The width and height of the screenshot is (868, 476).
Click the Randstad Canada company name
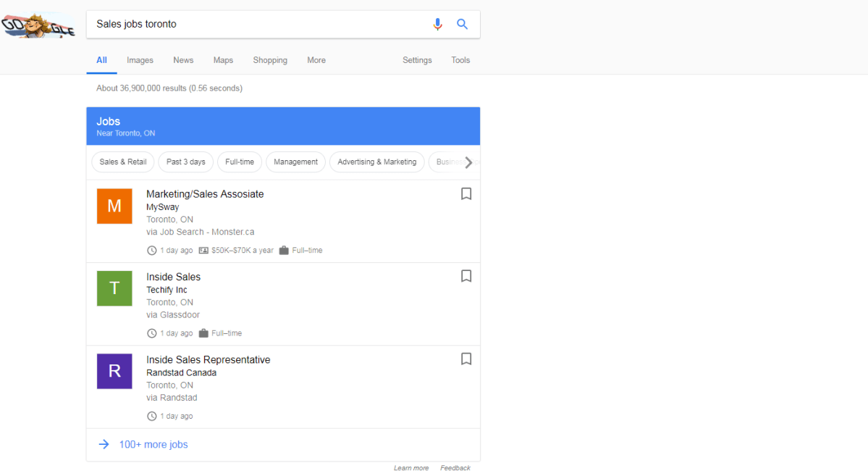182,373
